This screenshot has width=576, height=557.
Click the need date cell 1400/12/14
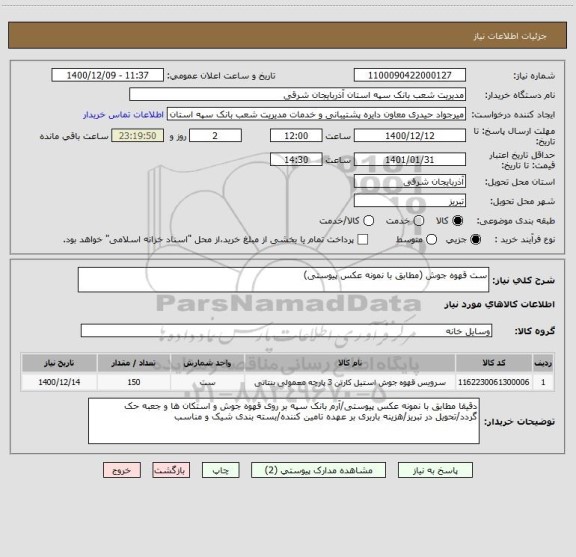tap(59, 382)
